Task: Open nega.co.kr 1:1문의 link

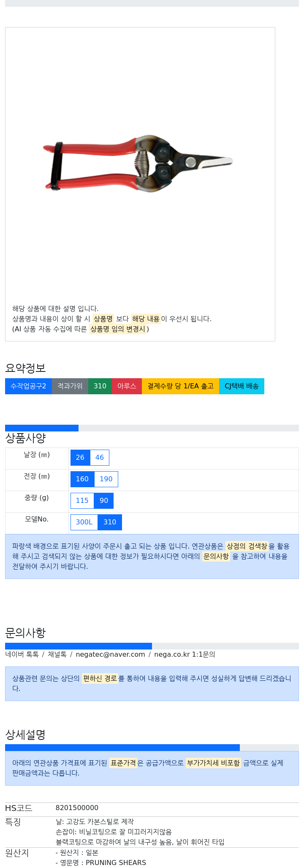Action: [x=185, y=655]
